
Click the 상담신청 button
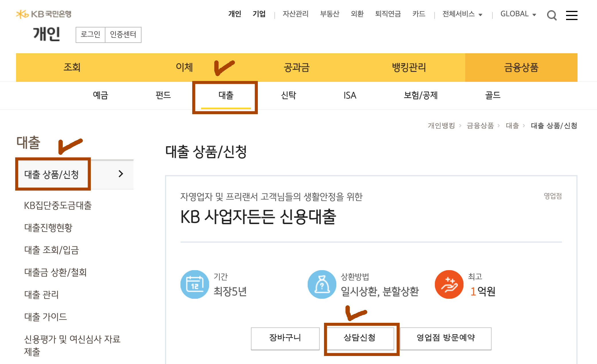(x=360, y=338)
